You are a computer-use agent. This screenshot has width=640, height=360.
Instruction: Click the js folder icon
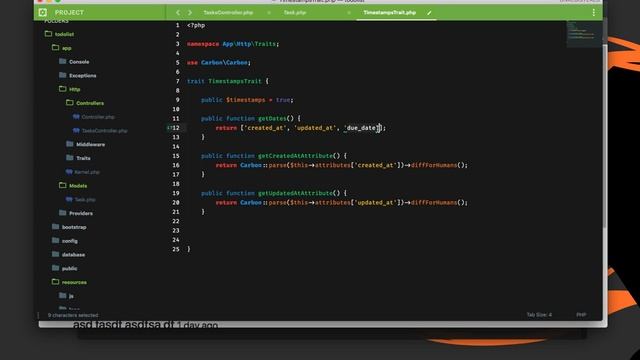[62, 296]
